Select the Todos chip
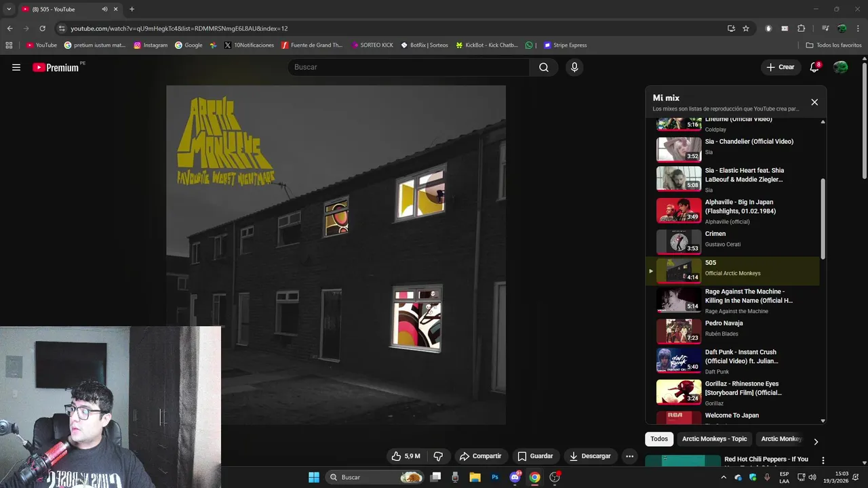The height and width of the screenshot is (488, 868). (659, 439)
